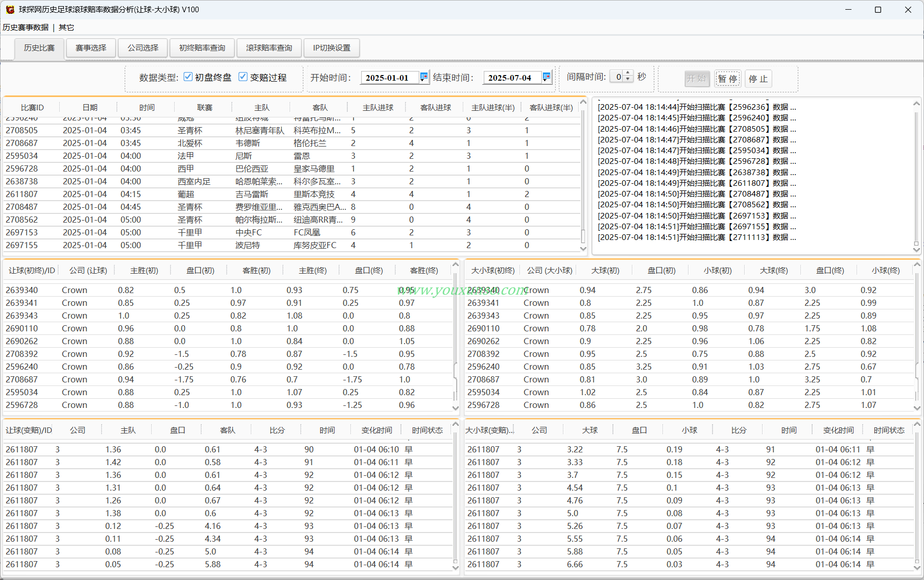Image resolution: width=924 pixels, height=580 pixels.
Task: Open end date calendar picker icon
Action: [x=546, y=77]
